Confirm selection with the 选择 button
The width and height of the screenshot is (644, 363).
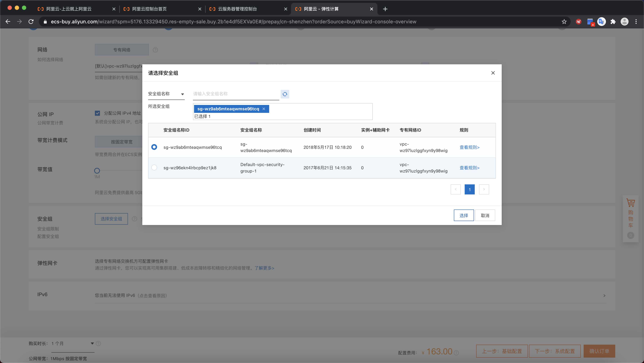pyautogui.click(x=463, y=215)
